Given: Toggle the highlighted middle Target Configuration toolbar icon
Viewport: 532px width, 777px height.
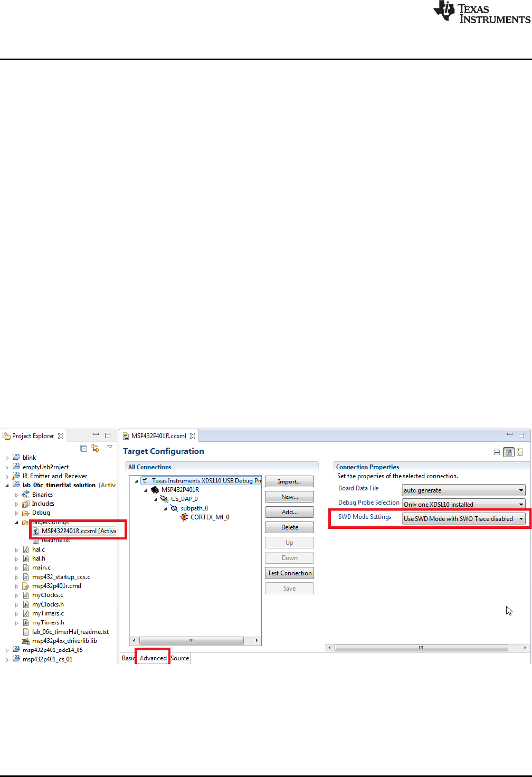Looking at the screenshot, I should [508, 452].
